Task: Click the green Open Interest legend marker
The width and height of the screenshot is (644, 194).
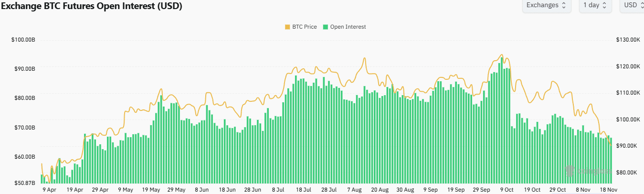Action: click(x=326, y=27)
